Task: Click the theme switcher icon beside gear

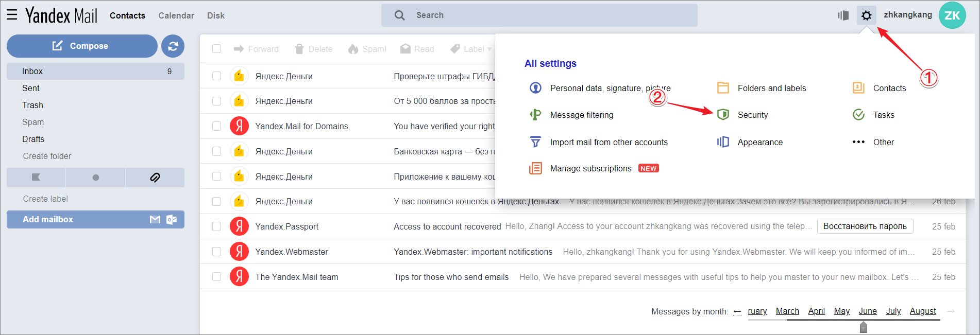Action: tap(843, 15)
